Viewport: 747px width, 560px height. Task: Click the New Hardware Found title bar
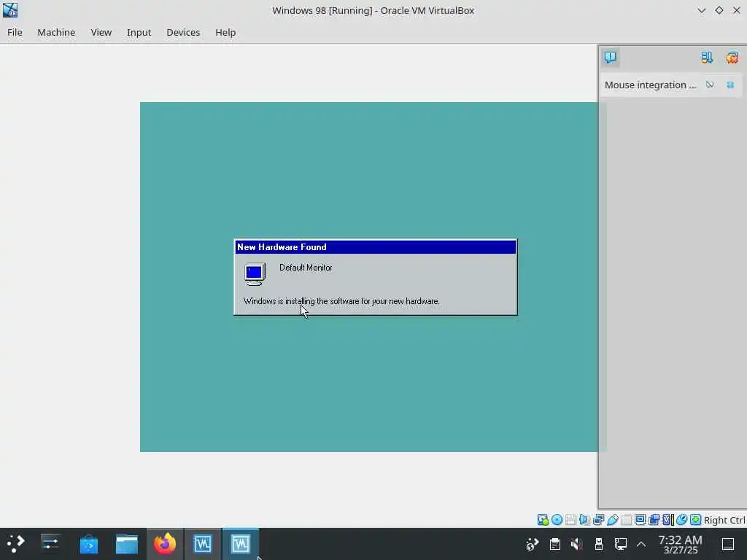(376, 247)
